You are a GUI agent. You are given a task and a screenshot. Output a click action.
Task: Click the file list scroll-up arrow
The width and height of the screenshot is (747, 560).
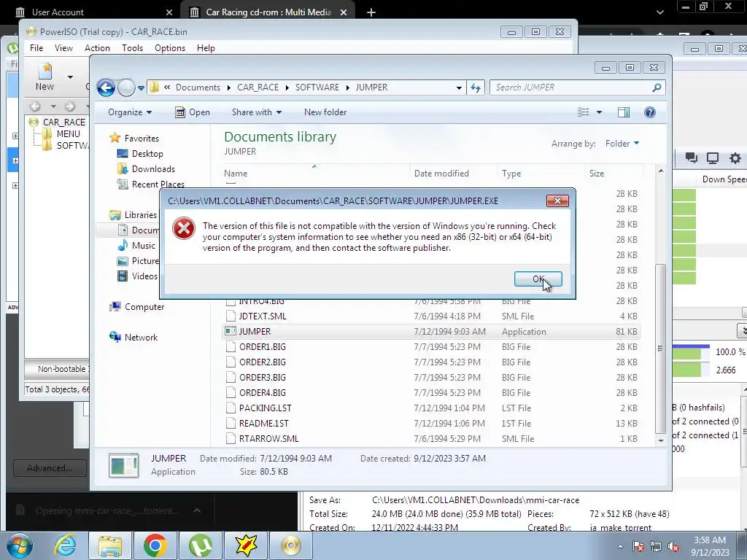pyautogui.click(x=661, y=171)
